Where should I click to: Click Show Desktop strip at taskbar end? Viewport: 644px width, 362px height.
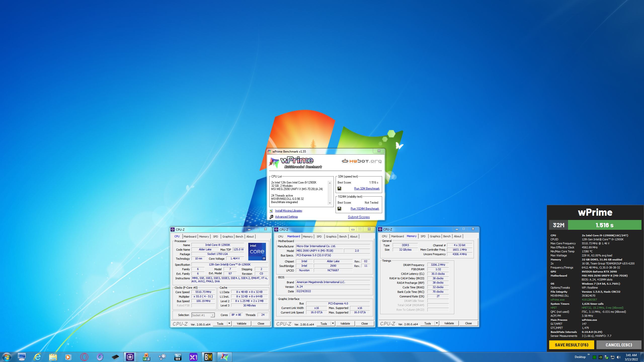(642, 357)
